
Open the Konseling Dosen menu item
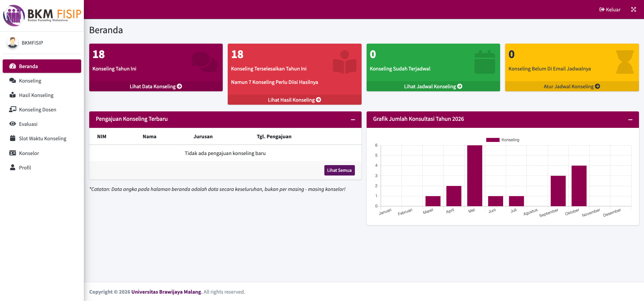(x=42, y=109)
